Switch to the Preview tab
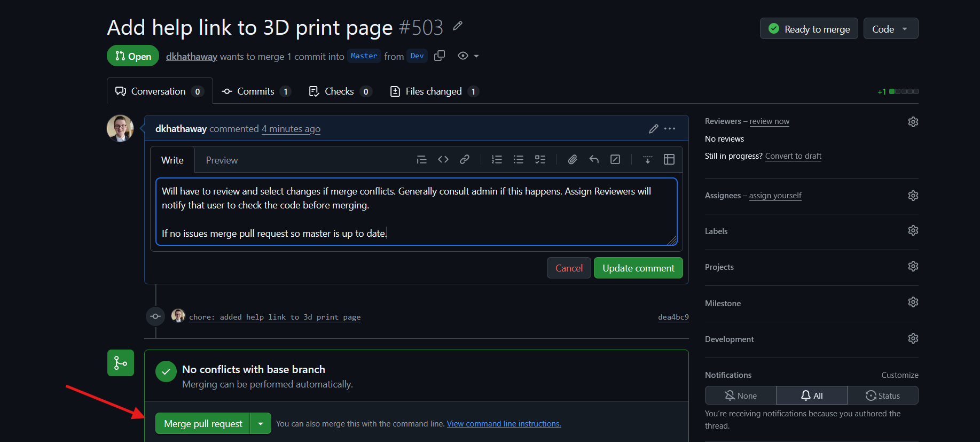 pyautogui.click(x=222, y=160)
